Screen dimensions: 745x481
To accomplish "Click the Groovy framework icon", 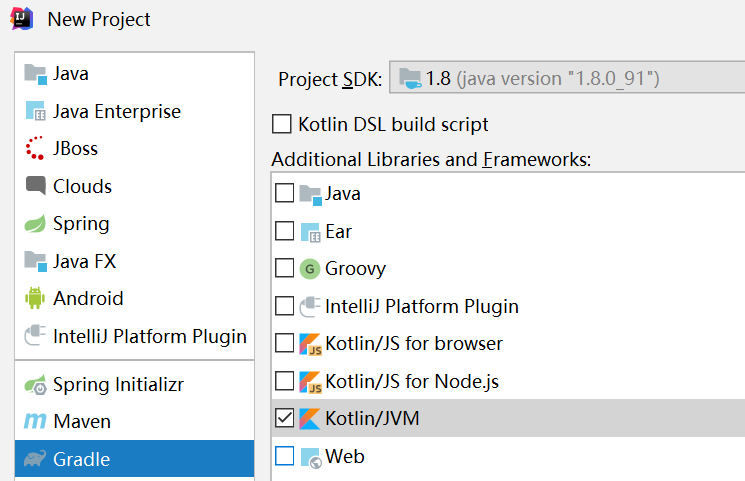I will pyautogui.click(x=310, y=268).
